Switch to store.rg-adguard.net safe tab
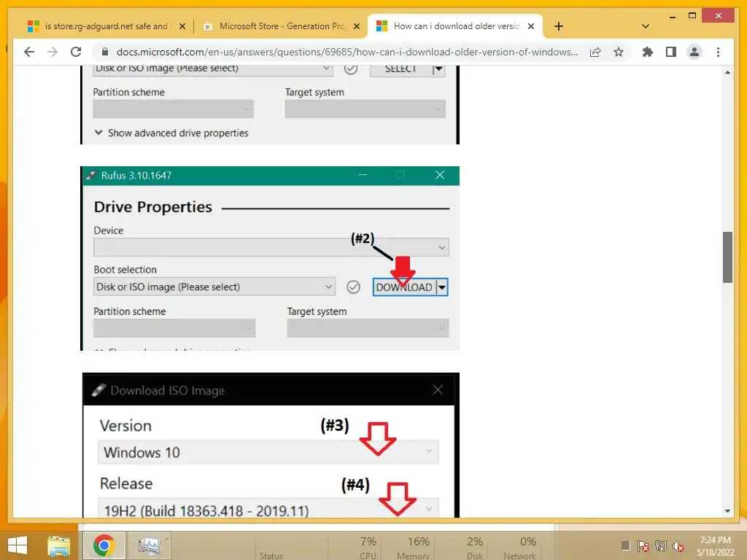Image resolution: width=747 pixels, height=560 pixels. click(106, 26)
